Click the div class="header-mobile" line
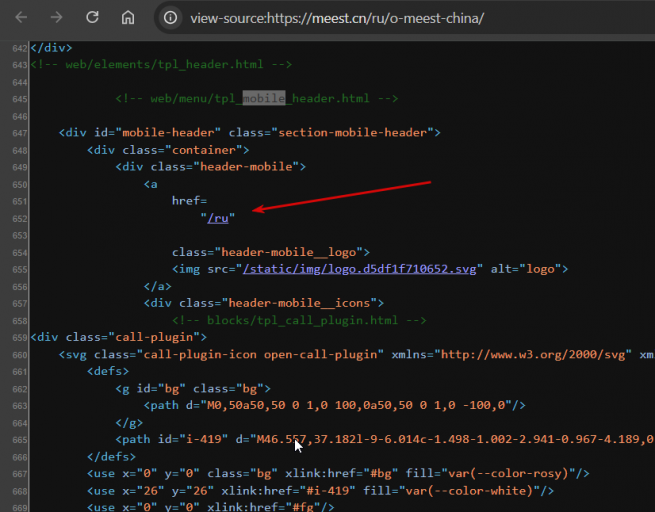 (x=211, y=167)
